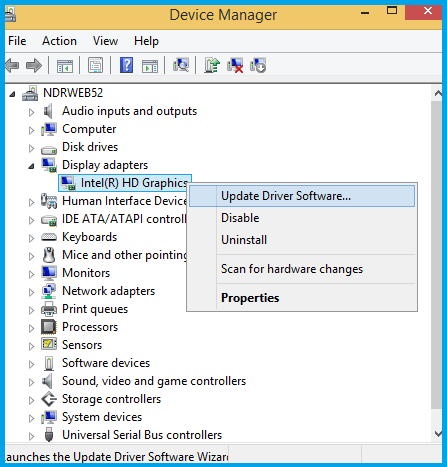Click Scan for hardware changes toolbar icon
This screenshot has width=447, height=467.
181,65
